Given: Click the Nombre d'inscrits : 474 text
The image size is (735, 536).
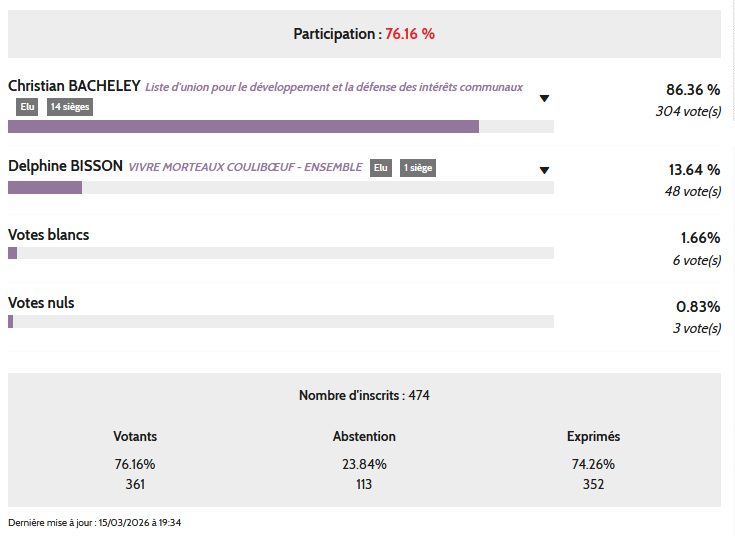Looking at the screenshot, I should [364, 395].
